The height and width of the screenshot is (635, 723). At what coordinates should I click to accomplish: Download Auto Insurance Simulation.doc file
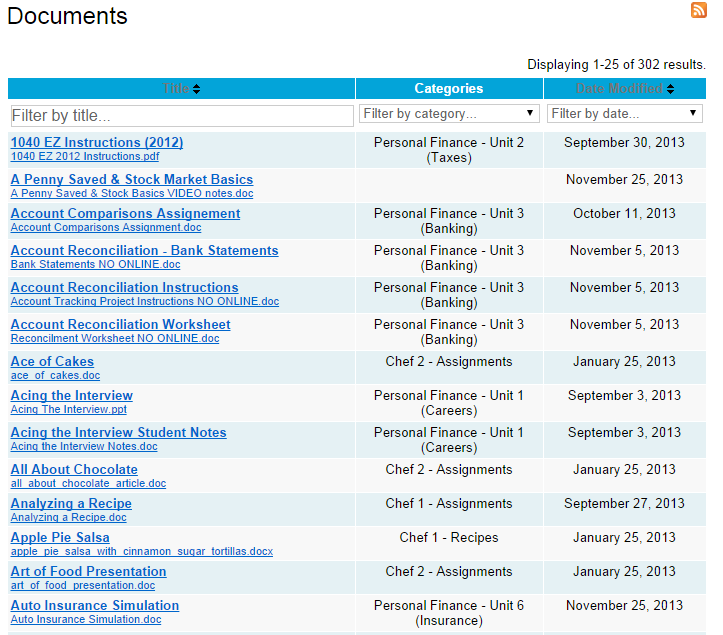[86, 619]
